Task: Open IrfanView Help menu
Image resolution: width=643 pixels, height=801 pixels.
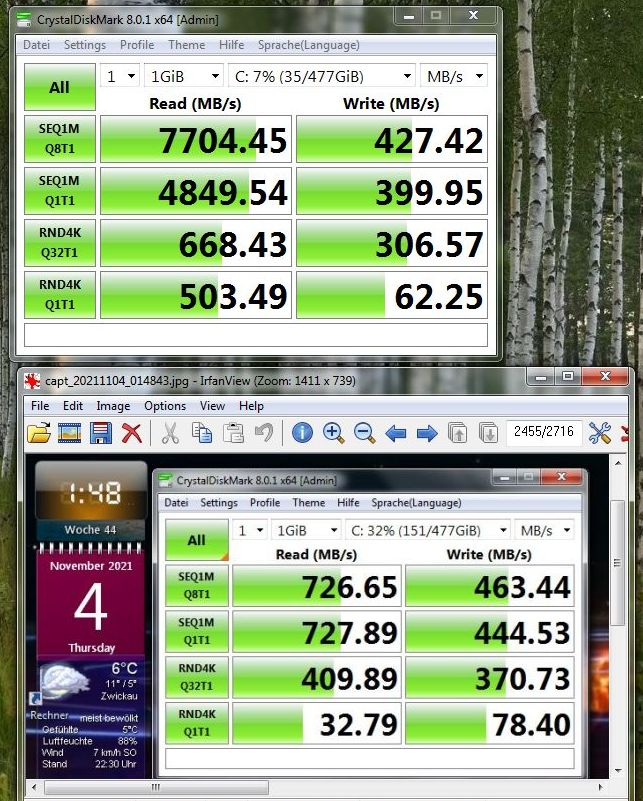Action: [251, 406]
